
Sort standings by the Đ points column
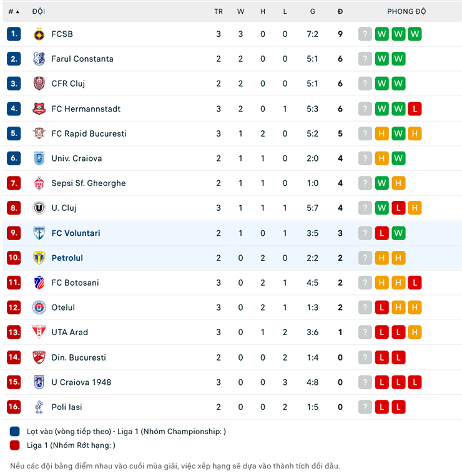tap(340, 11)
